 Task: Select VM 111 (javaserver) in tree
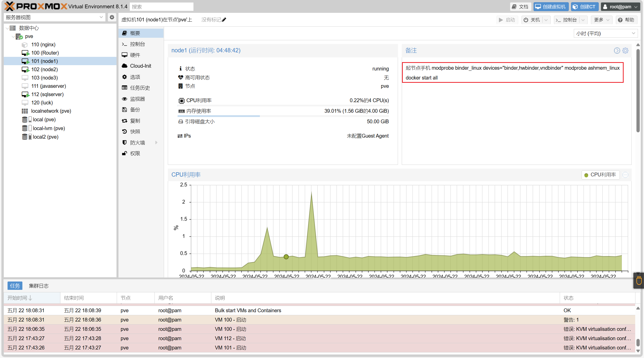pos(49,86)
